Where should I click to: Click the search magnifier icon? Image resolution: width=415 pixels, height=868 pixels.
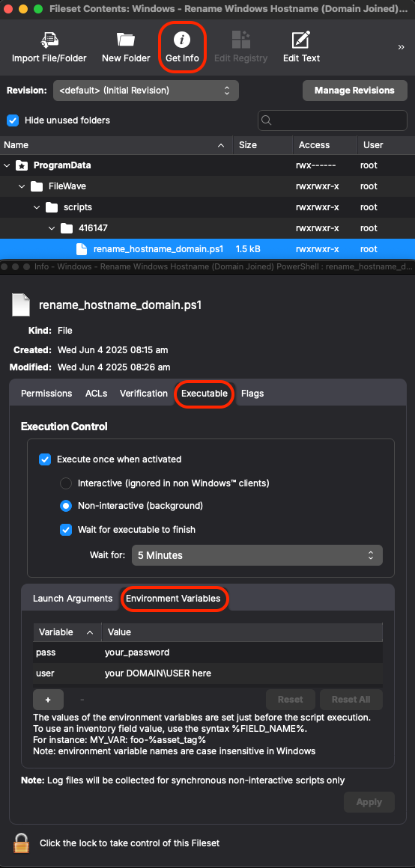[266, 120]
